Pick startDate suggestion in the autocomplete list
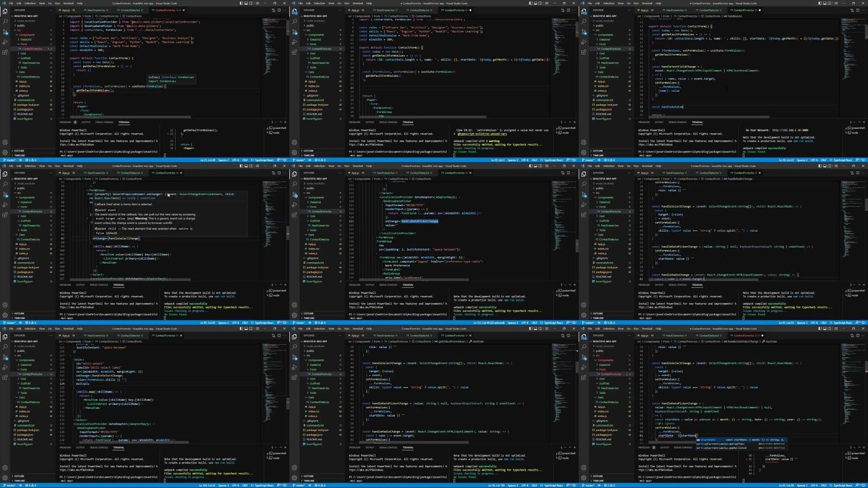This screenshot has width=868, height=488. click(x=741, y=440)
